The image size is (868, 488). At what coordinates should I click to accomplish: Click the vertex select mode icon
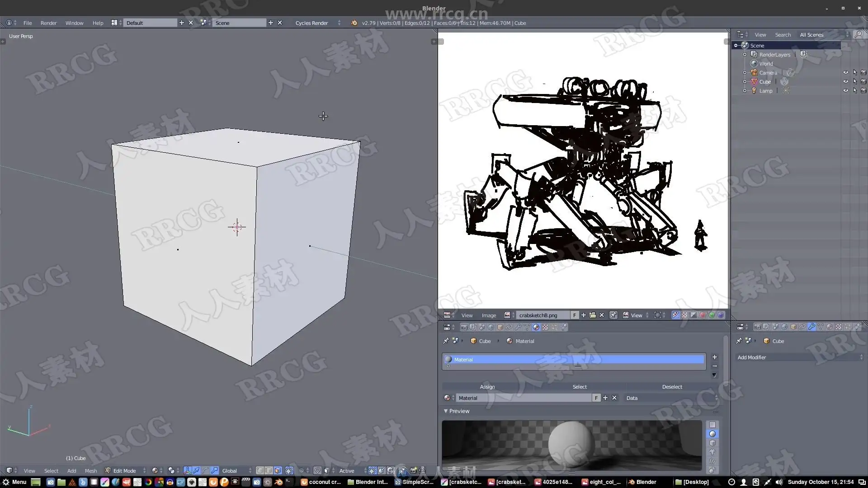(259, 470)
